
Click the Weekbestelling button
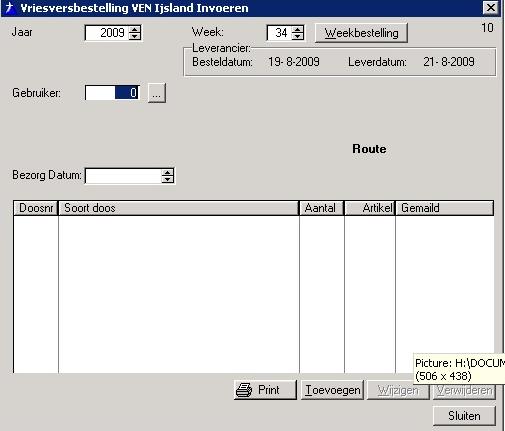click(361, 33)
